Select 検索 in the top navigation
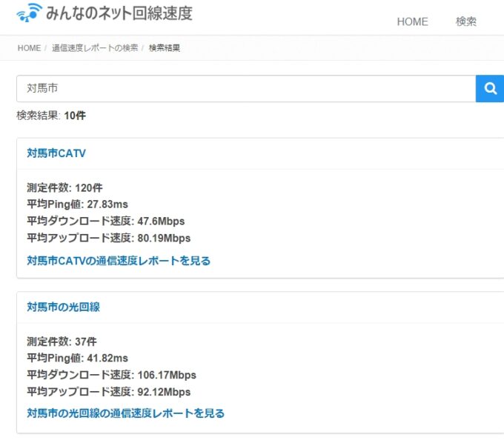Image resolution: width=504 pixels, height=440 pixels. pyautogui.click(x=466, y=21)
